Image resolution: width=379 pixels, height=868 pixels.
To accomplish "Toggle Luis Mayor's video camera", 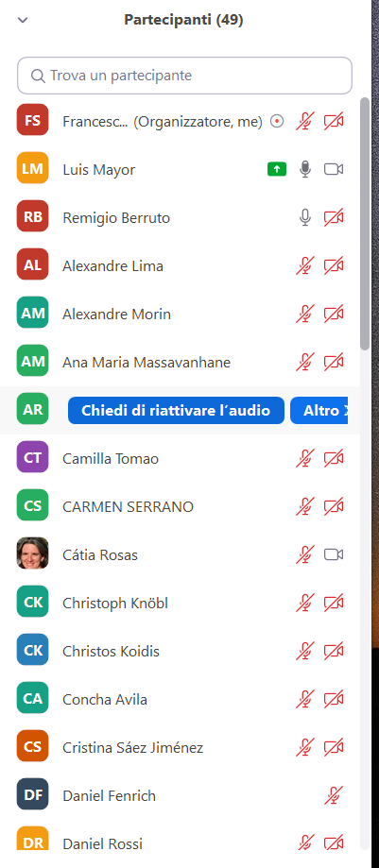I will click(334, 169).
